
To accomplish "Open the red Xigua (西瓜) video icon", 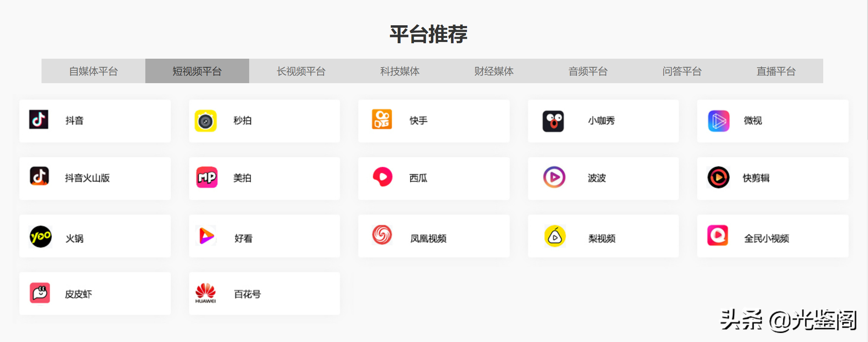I will pyautogui.click(x=382, y=177).
